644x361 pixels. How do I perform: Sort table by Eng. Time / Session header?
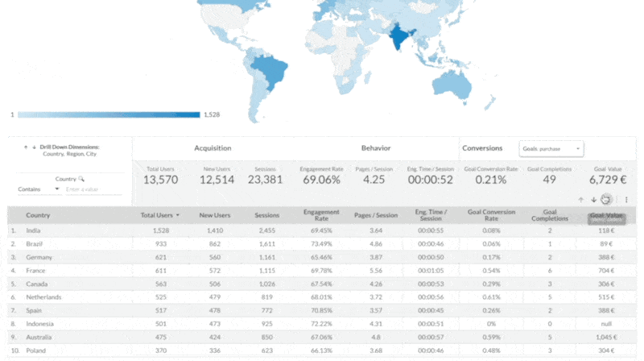tap(431, 215)
